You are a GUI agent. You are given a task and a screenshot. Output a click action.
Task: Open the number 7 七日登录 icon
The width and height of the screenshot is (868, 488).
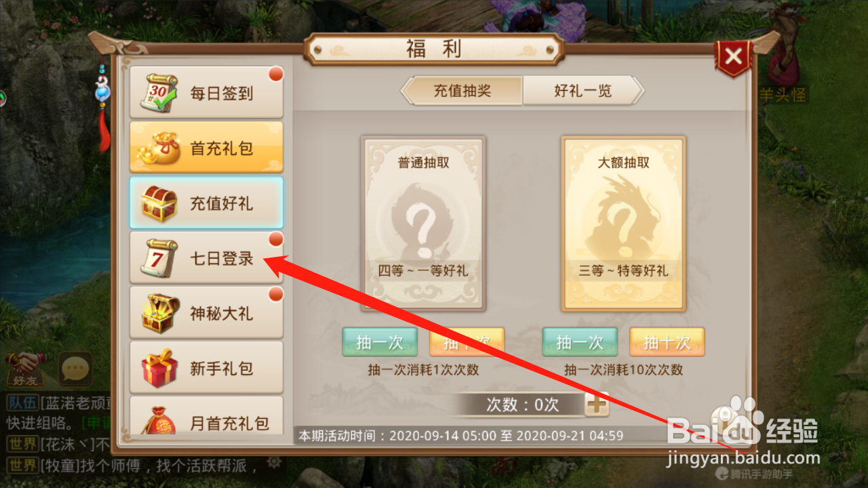tap(159, 259)
